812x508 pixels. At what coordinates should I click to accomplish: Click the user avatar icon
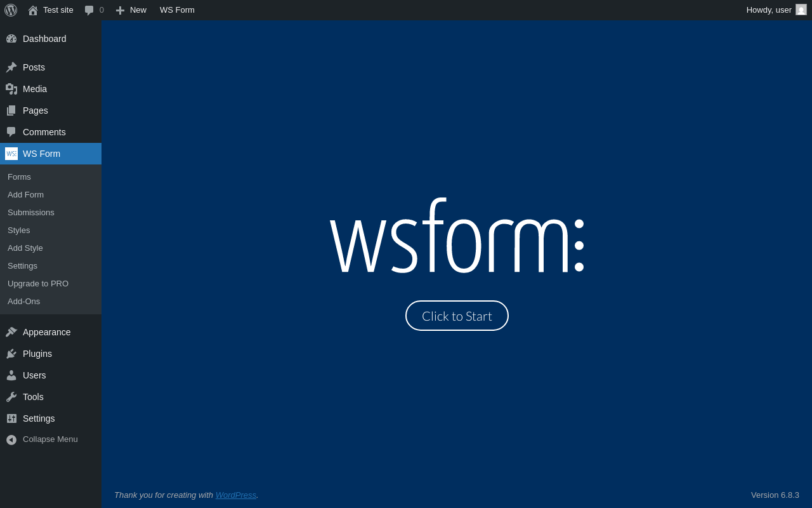(x=801, y=10)
